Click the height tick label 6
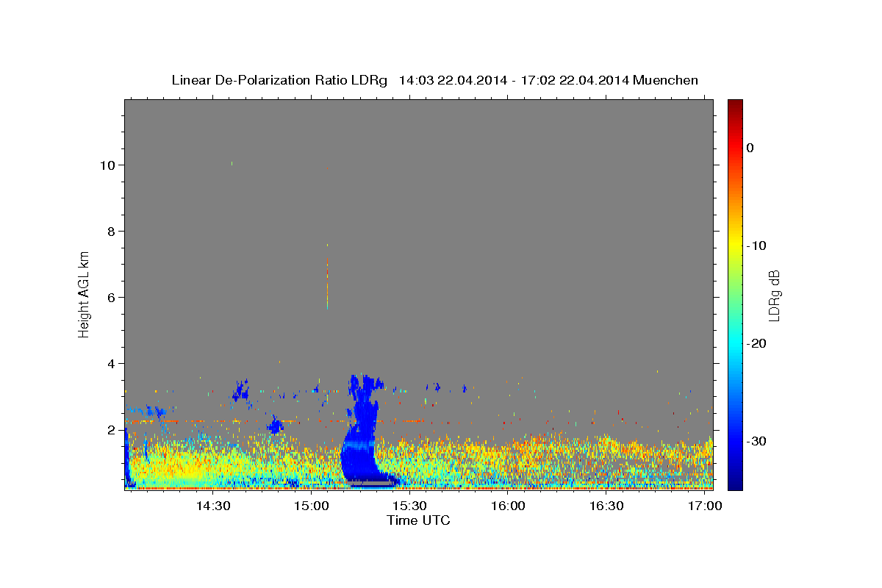 pyautogui.click(x=113, y=297)
